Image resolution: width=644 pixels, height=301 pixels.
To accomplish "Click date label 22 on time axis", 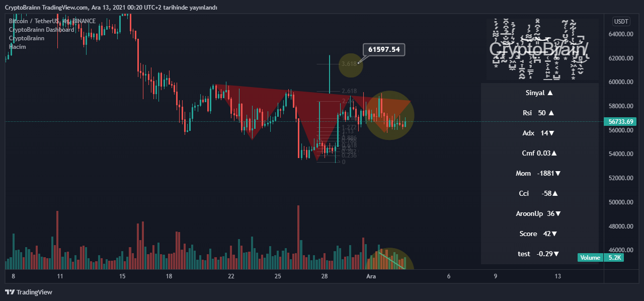I will (x=231, y=276).
